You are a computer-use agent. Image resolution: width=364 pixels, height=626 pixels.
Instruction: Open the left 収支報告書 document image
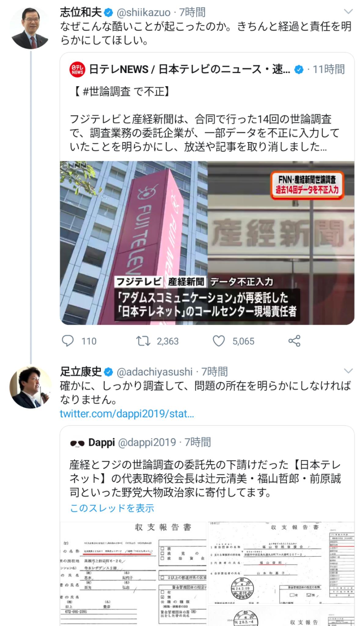coord(134,574)
